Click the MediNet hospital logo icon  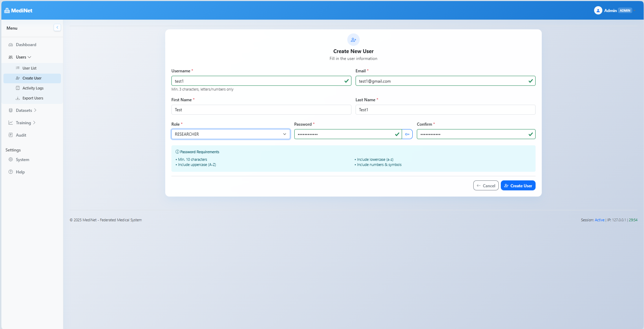pyautogui.click(x=7, y=10)
